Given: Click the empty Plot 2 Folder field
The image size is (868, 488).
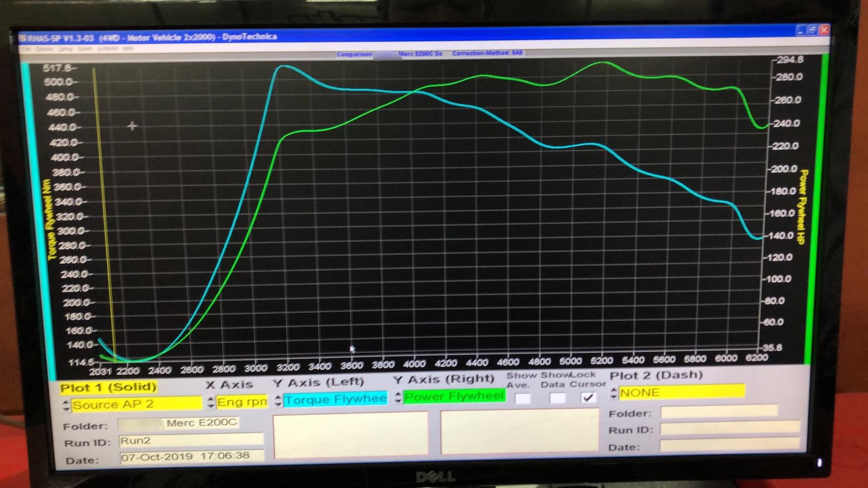Looking at the screenshot, I should click(719, 411).
